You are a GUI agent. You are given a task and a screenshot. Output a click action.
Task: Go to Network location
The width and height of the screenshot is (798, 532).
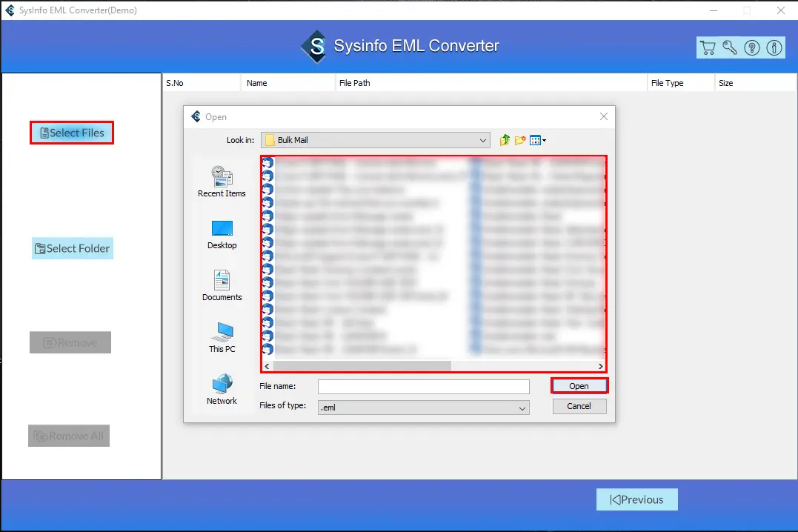222,390
